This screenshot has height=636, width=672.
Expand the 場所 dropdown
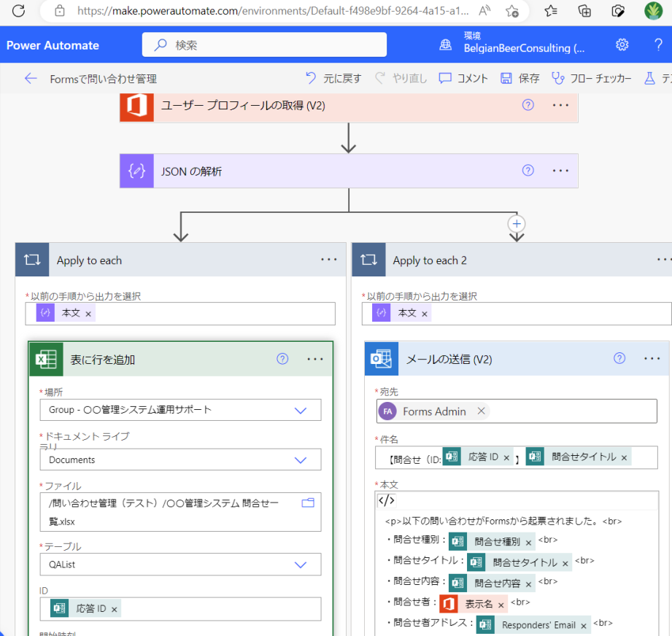301,410
